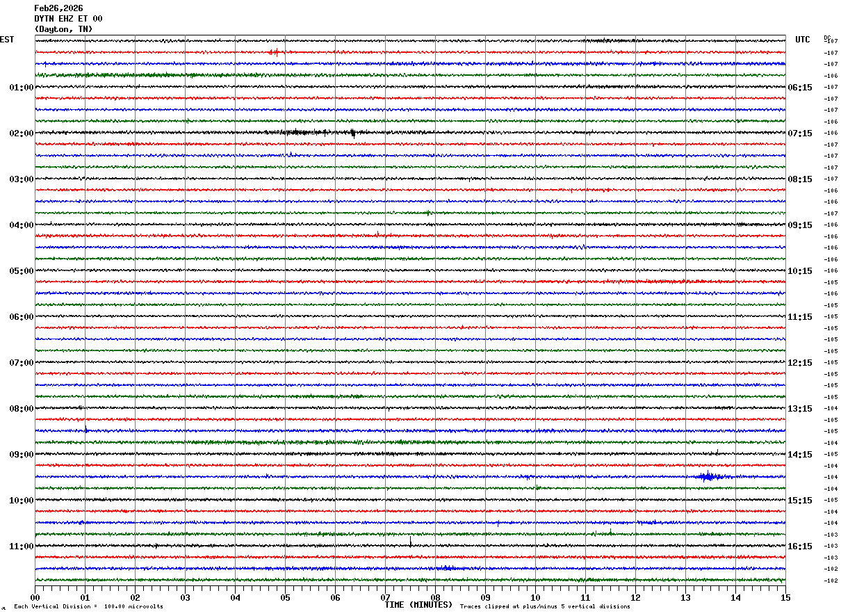Click the red spike near minute 4.7 at top
The image size is (841, 616).
click(274, 52)
